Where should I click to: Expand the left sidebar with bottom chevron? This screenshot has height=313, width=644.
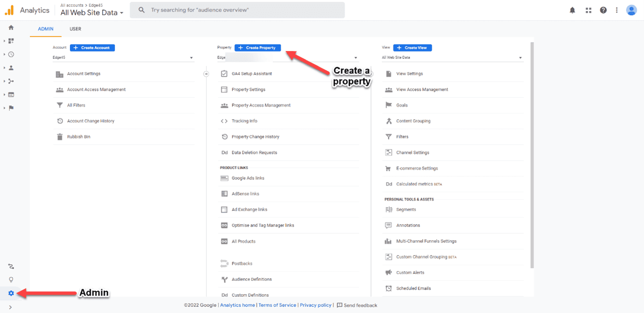[x=11, y=307]
